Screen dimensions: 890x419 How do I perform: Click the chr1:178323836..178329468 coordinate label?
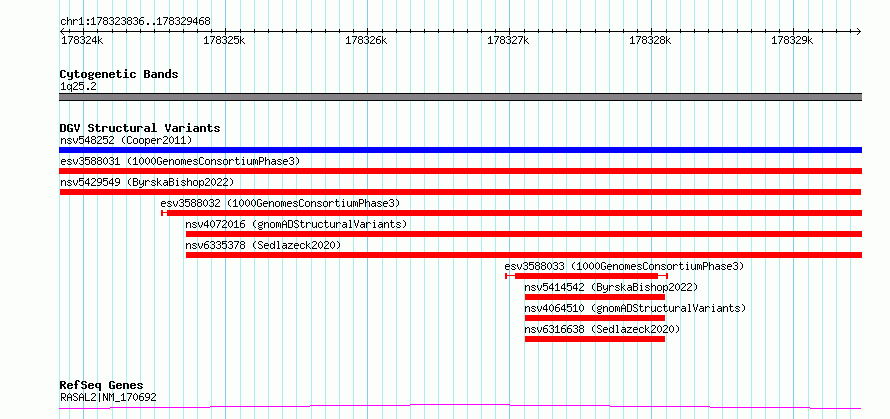[x=135, y=22]
